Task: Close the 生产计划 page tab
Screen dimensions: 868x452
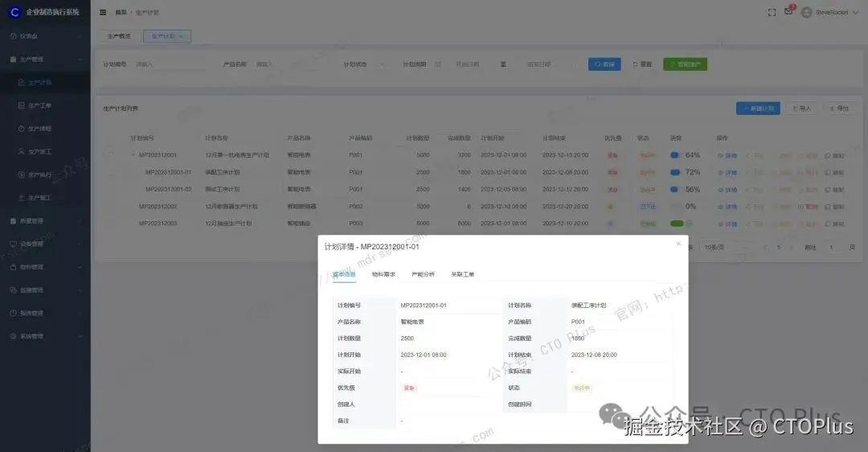Action: coord(181,36)
